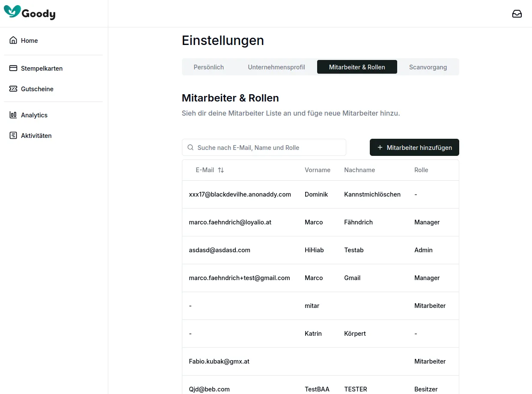
Task: Click Manager role in Gmail row
Action: (427, 278)
